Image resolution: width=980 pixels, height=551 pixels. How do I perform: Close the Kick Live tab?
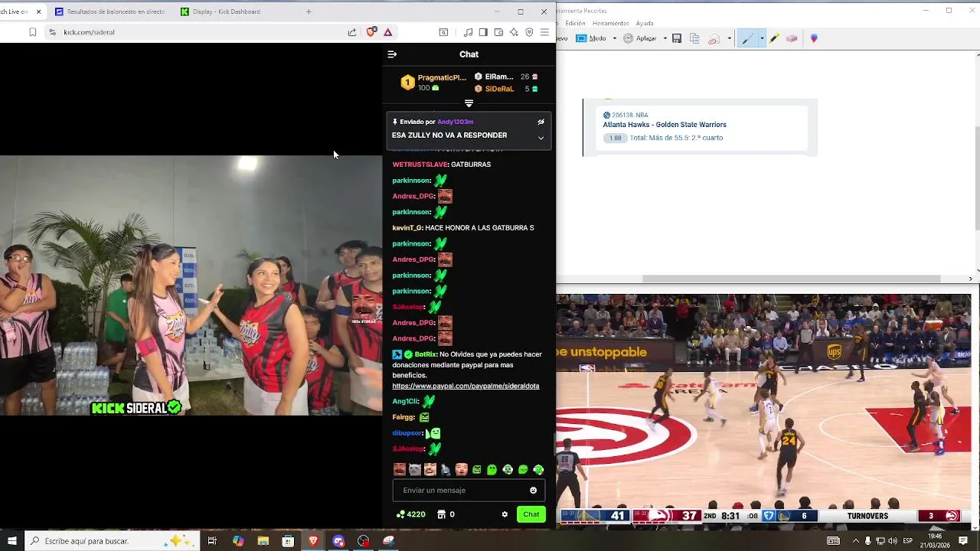tap(38, 11)
